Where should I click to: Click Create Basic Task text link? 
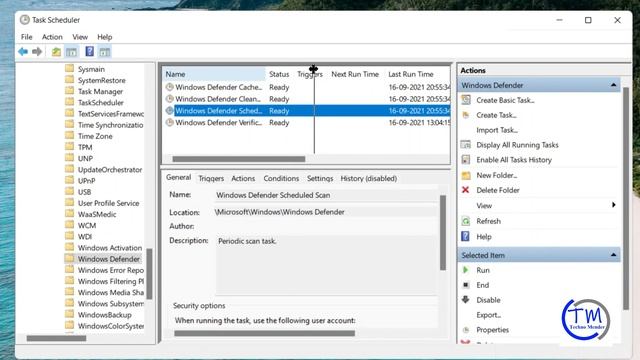505,100
